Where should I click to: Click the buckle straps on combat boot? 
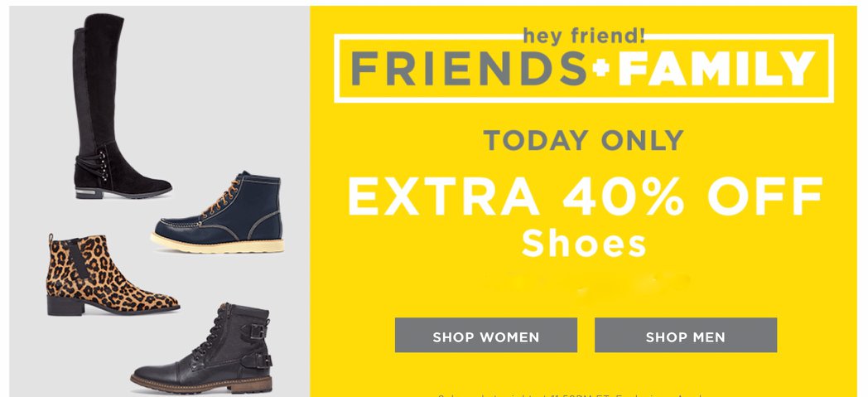pos(257,346)
